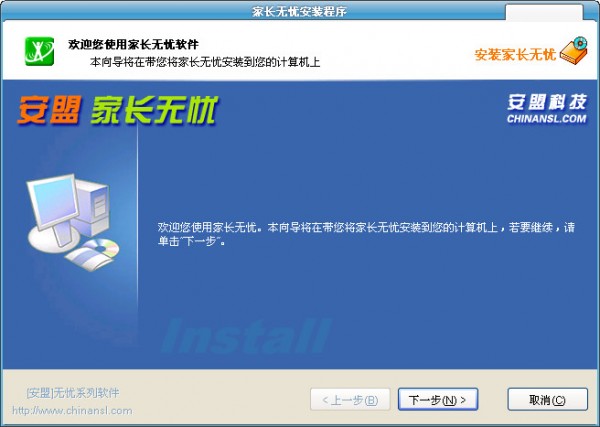Cancel the setup with 取消(C)

547,400
